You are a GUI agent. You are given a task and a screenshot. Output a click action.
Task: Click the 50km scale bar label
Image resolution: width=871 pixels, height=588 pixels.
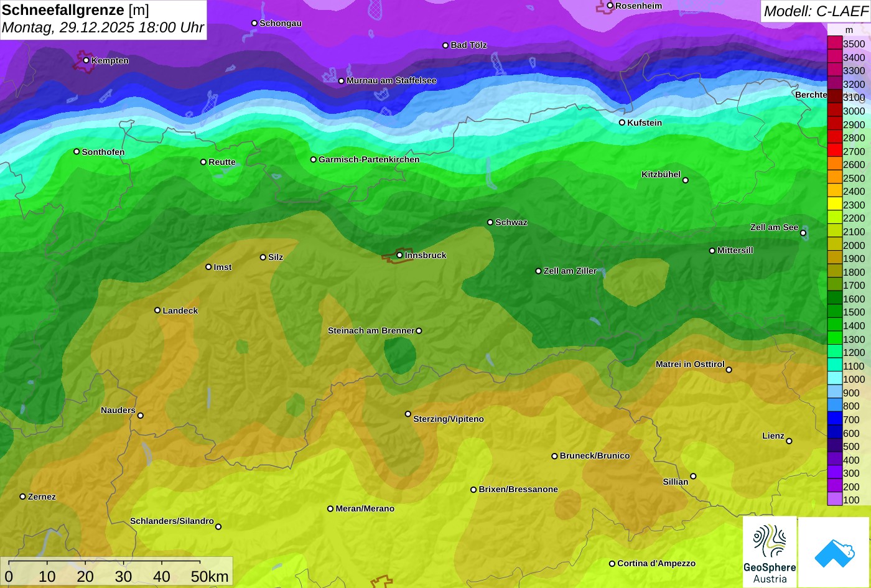(x=210, y=576)
